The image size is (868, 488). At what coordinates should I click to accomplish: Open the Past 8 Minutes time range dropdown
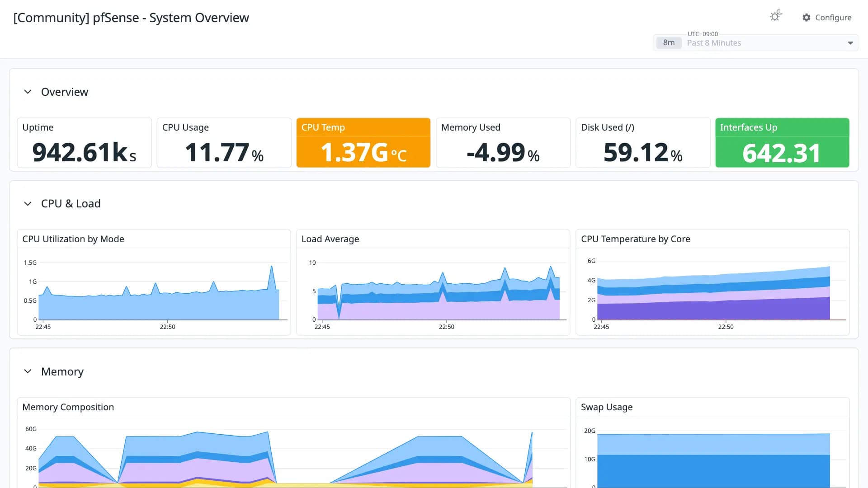coord(756,43)
